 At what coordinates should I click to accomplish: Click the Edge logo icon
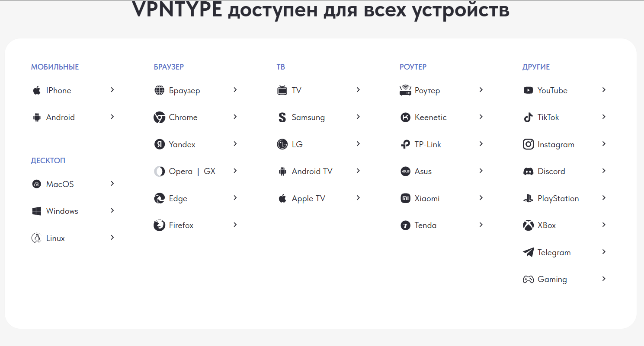tap(160, 198)
